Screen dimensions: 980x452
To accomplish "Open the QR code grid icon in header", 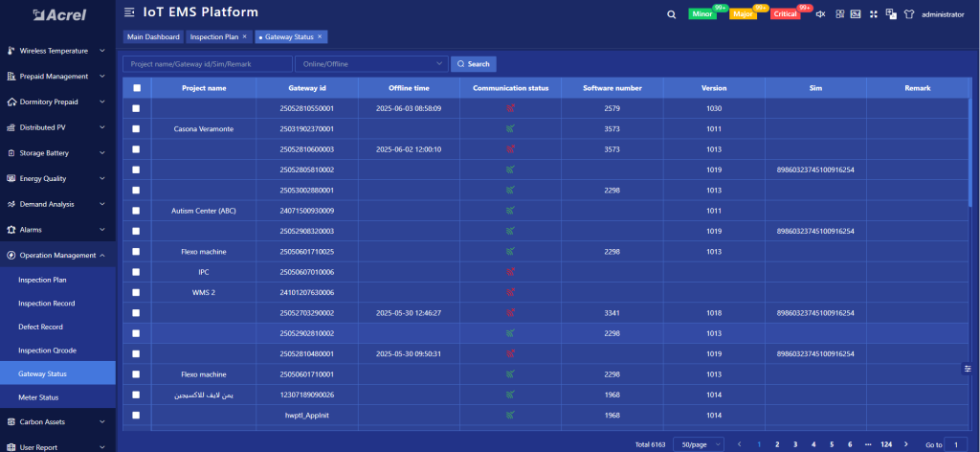I will click(839, 13).
